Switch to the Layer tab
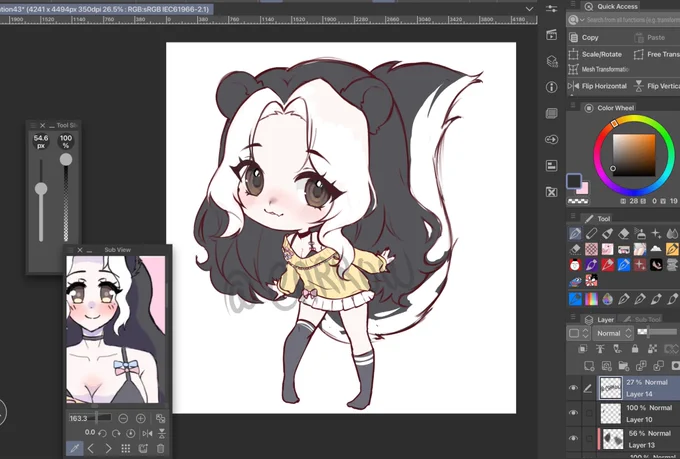680x459 pixels. tap(600, 319)
